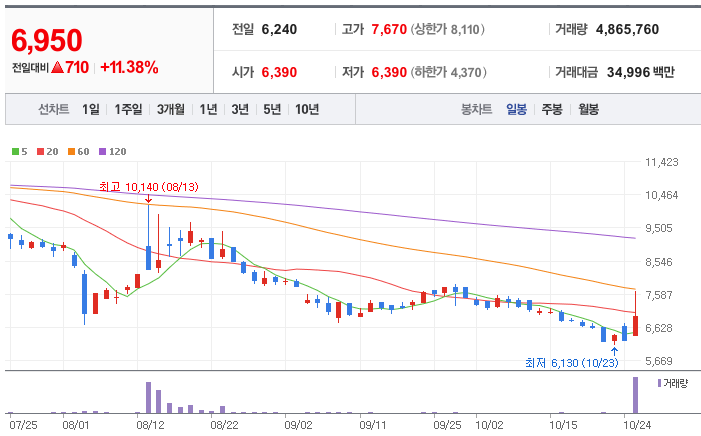Click the 10/15 date axis label

click(563, 425)
